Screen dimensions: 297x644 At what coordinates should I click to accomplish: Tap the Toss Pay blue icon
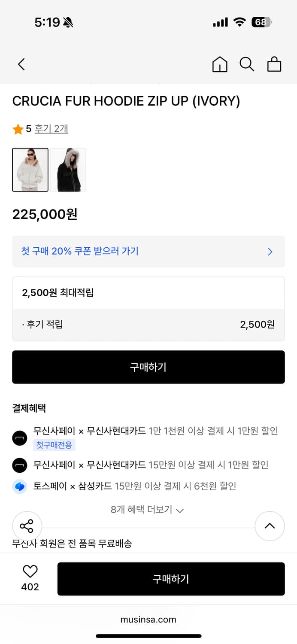click(20, 486)
